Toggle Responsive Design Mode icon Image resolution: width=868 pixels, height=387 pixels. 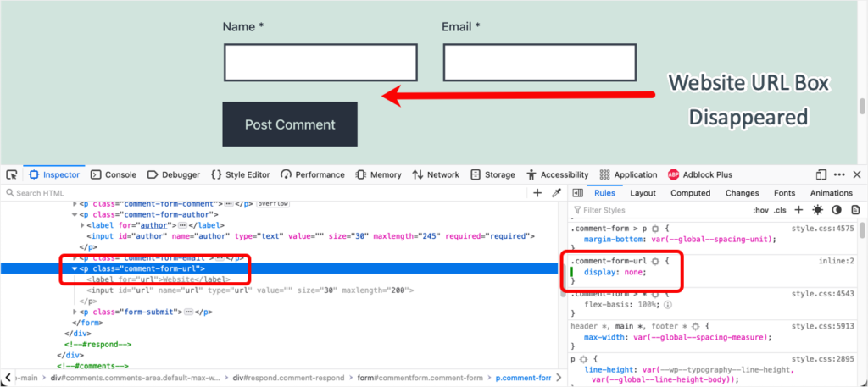821,174
